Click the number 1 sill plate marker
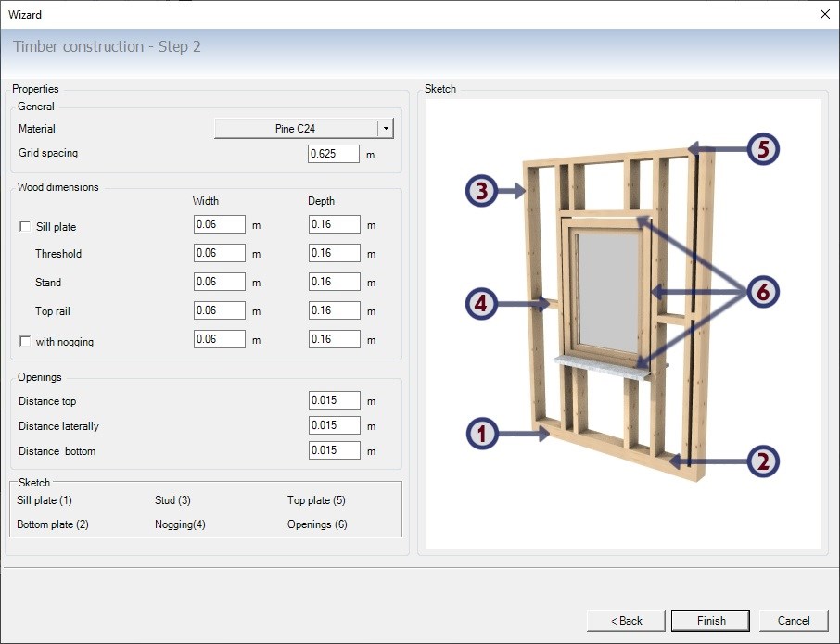 coord(483,433)
